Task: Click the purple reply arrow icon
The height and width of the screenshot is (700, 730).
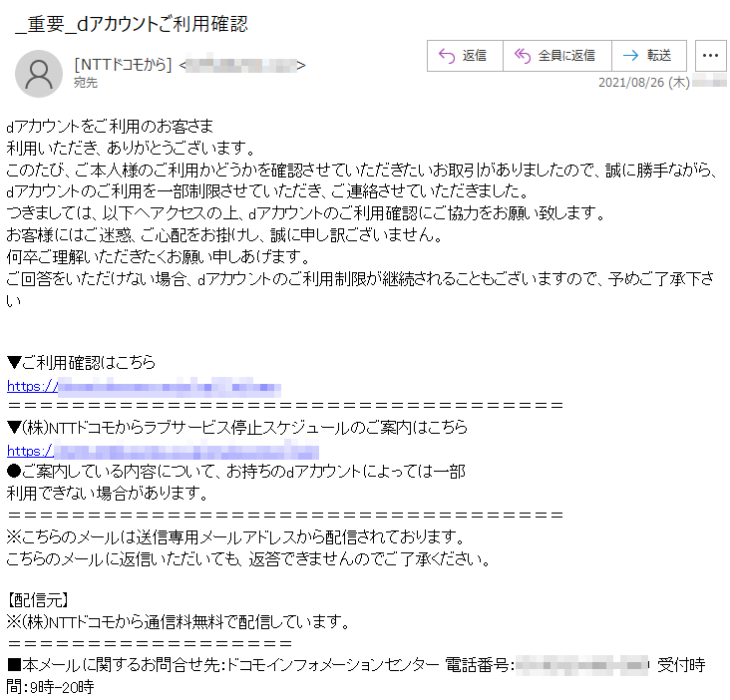Action: point(447,56)
